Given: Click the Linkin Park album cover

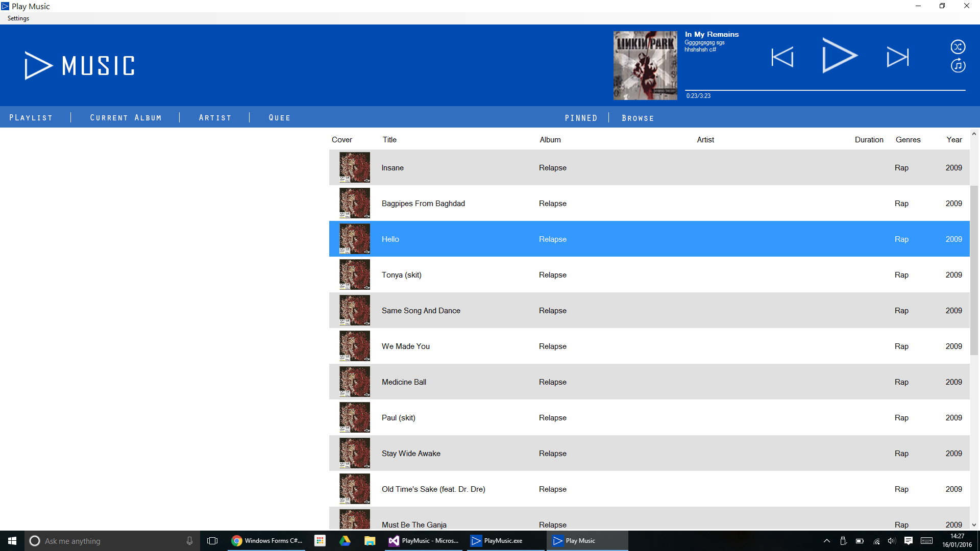Looking at the screenshot, I should (x=645, y=65).
